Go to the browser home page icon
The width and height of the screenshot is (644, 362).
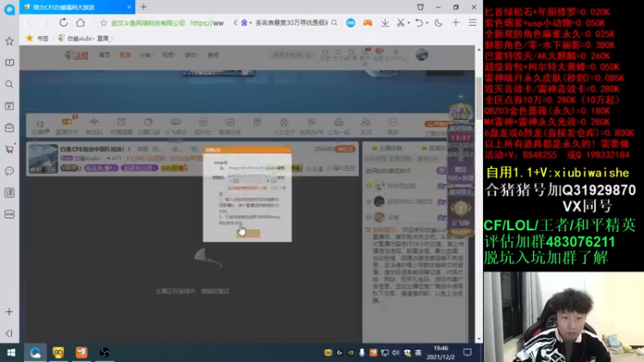(x=80, y=23)
